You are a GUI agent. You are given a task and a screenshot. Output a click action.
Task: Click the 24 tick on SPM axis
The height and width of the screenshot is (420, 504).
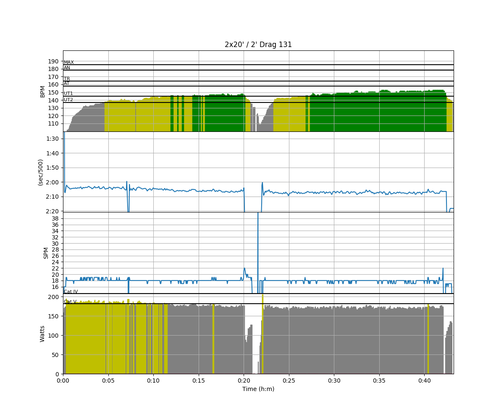coord(55,262)
